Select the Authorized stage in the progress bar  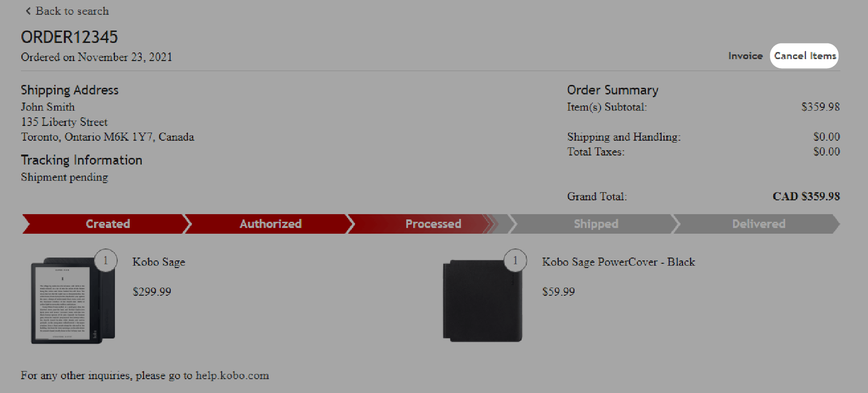coord(270,224)
